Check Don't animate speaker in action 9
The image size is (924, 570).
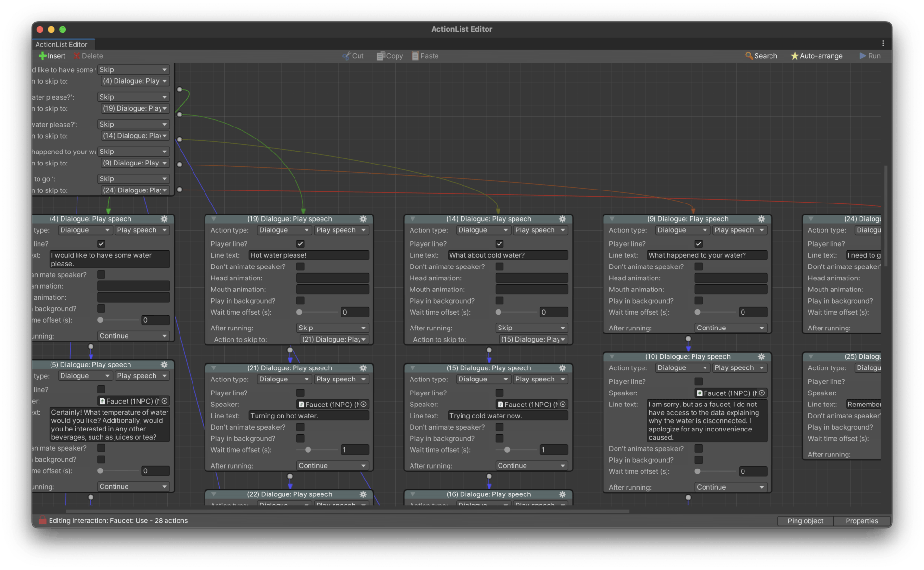click(698, 266)
